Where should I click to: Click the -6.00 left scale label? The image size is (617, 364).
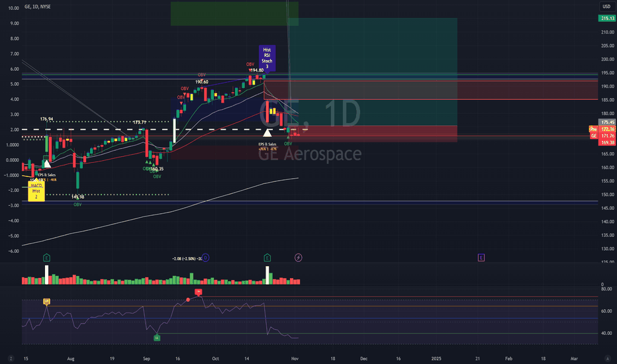click(x=14, y=251)
